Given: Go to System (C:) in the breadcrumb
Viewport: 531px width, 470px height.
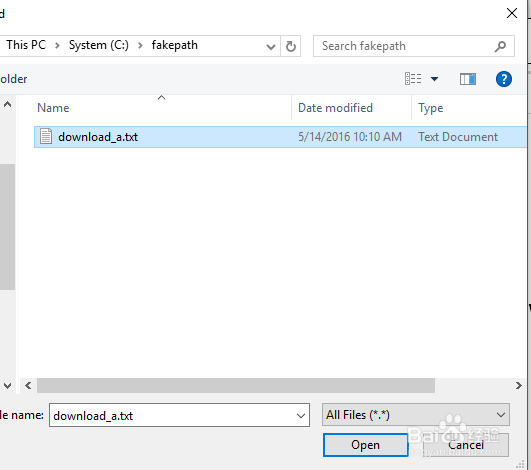Looking at the screenshot, I should (99, 45).
